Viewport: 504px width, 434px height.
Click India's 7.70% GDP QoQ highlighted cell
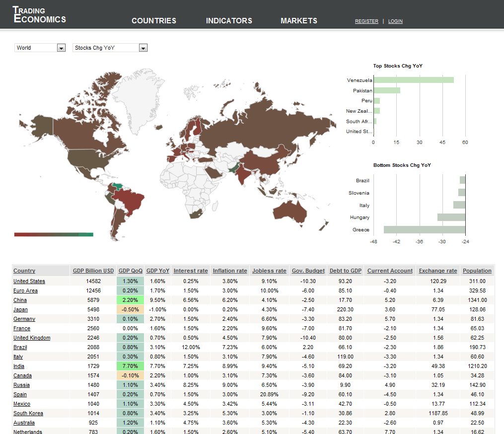[130, 366]
